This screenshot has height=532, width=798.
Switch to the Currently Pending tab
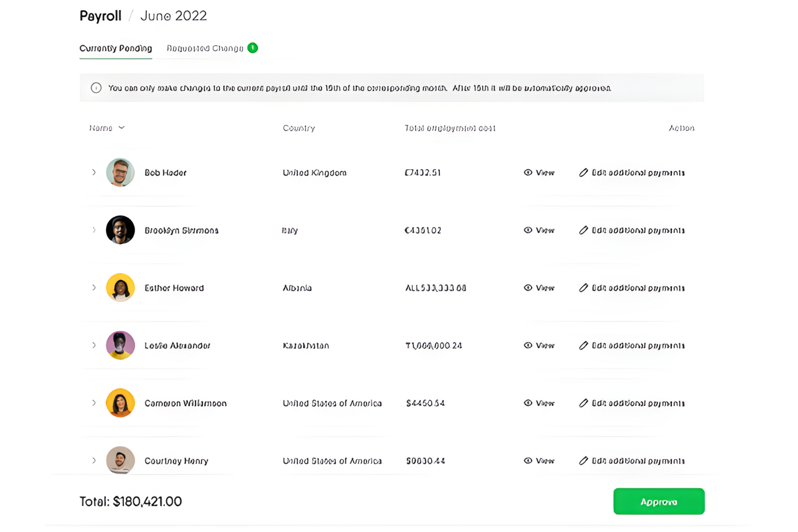click(x=115, y=49)
